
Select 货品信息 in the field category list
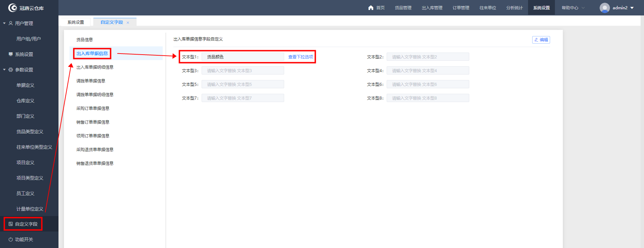85,40
